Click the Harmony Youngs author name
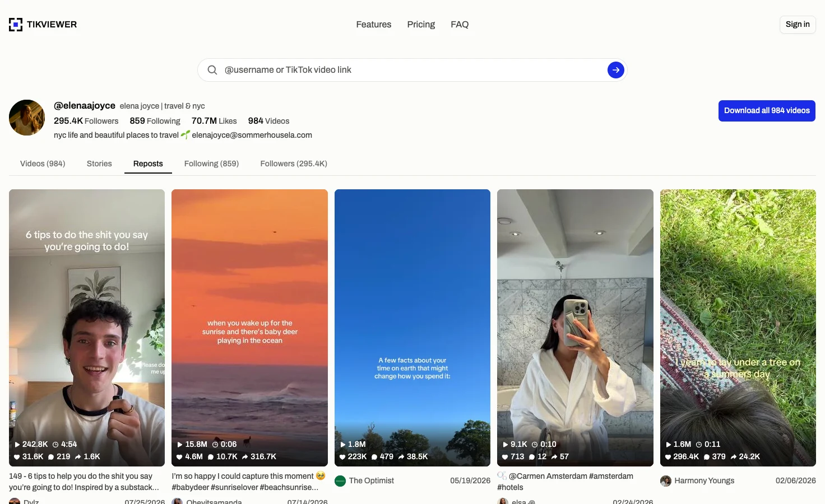The height and width of the screenshot is (504, 825). pyautogui.click(x=705, y=481)
